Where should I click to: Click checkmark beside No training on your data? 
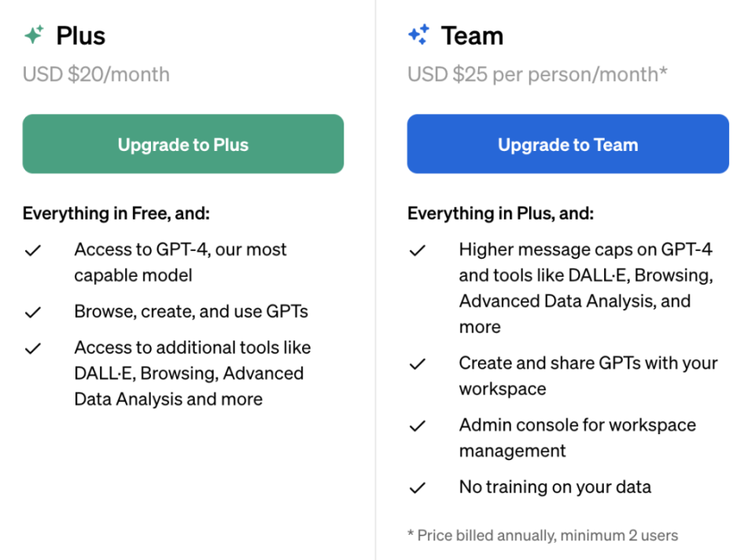tap(417, 488)
